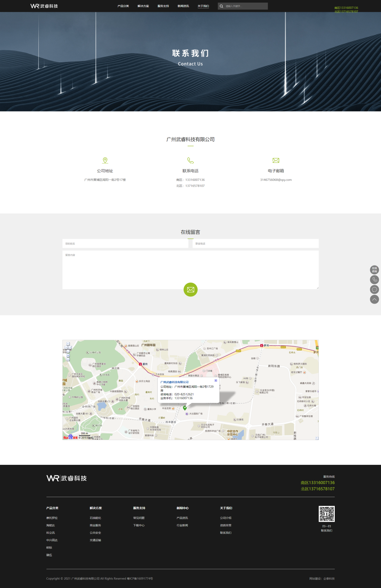Zoom in the Baidu map with plus
The height and width of the screenshot is (588, 381).
coord(68,355)
